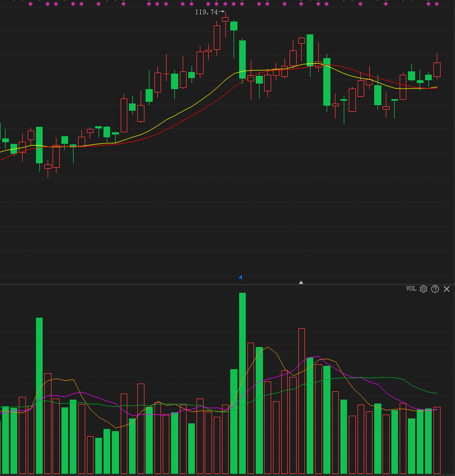Click the white triangle on the panel divider

point(301,282)
